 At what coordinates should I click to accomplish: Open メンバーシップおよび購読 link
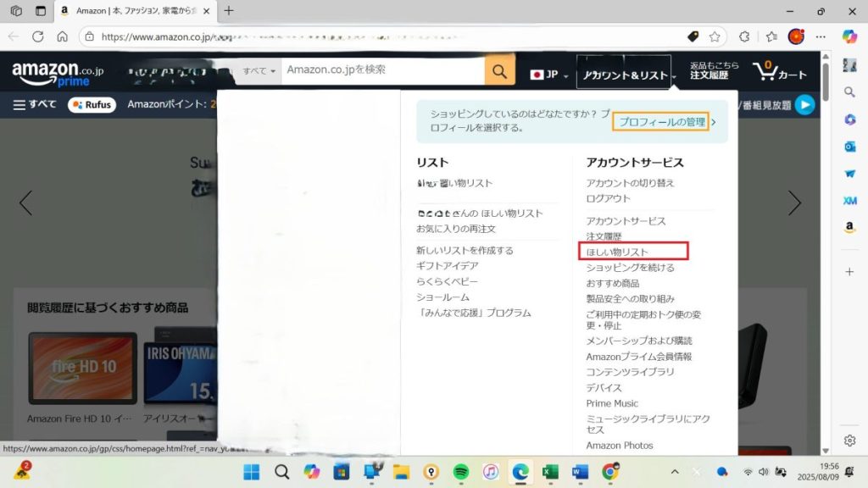click(639, 341)
